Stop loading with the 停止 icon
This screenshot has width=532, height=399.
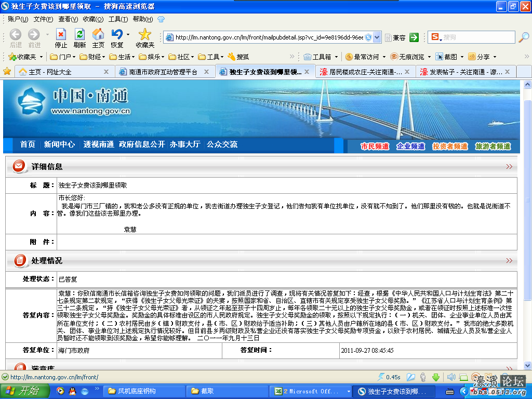coord(61,34)
